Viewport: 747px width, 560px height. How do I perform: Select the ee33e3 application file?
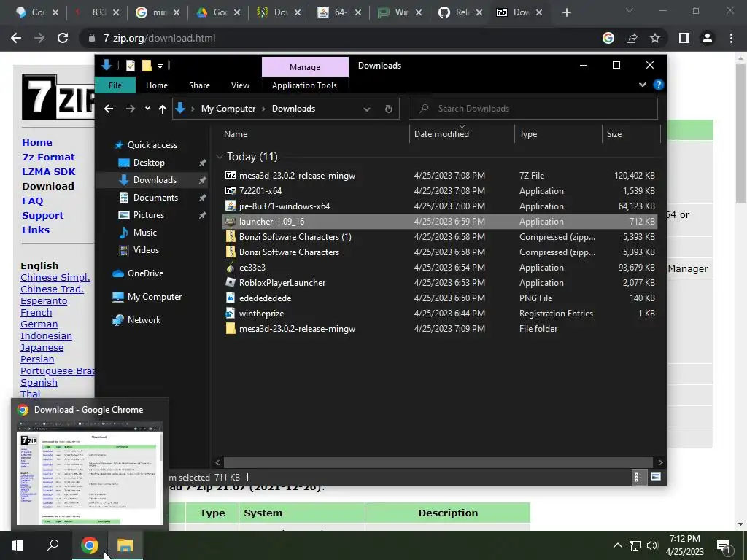[439, 268]
